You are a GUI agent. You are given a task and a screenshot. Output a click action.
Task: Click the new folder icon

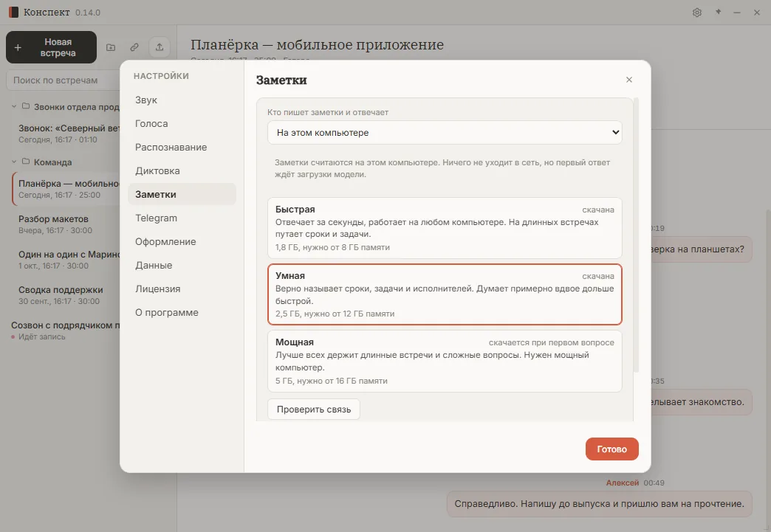pyautogui.click(x=111, y=47)
